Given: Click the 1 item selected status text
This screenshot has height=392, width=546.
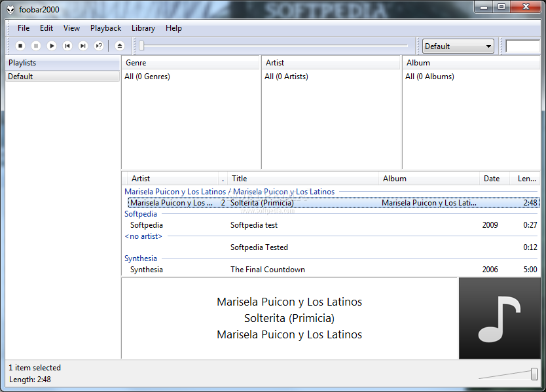Looking at the screenshot, I should click(x=35, y=368).
